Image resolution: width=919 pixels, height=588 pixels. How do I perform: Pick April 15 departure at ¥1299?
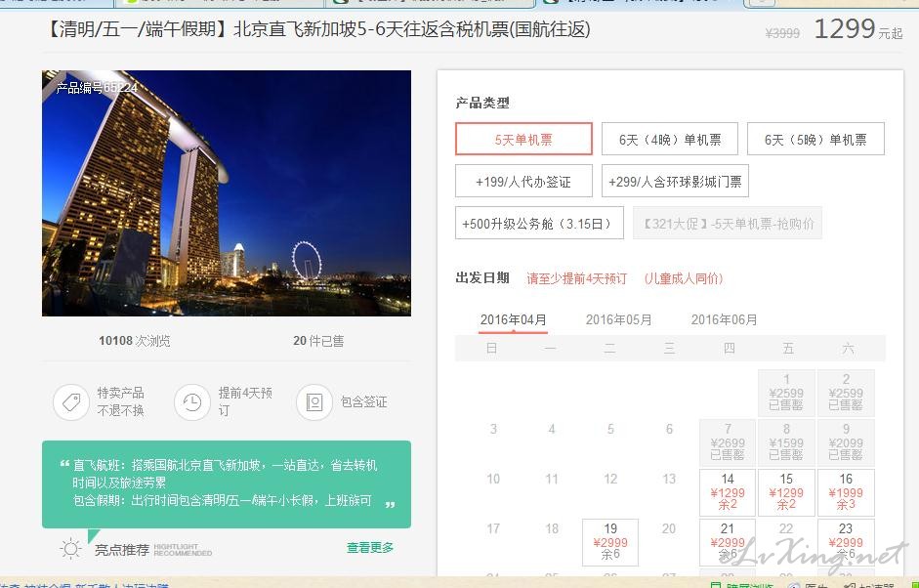pyautogui.click(x=786, y=492)
